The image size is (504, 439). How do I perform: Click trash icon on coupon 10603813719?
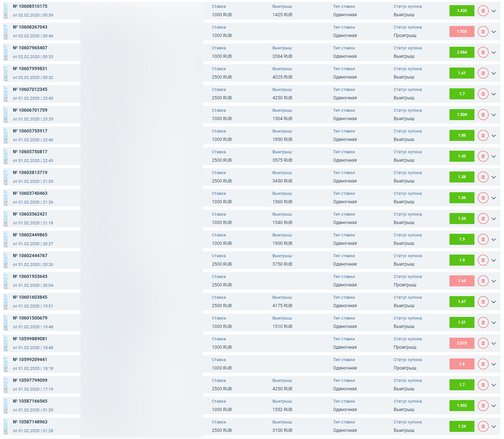pos(483,177)
